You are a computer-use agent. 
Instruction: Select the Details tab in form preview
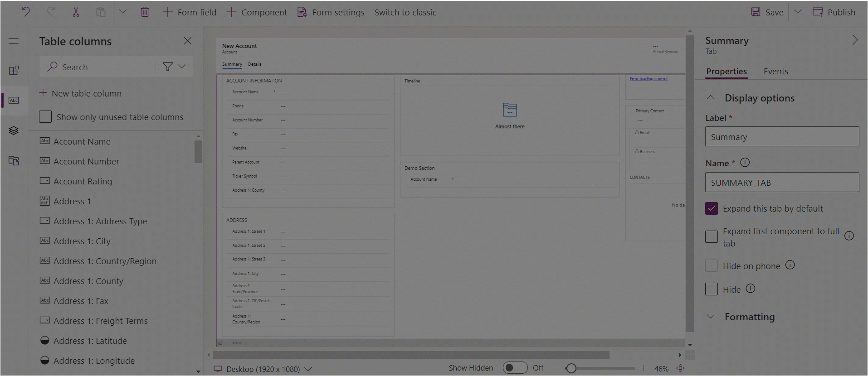(x=254, y=64)
